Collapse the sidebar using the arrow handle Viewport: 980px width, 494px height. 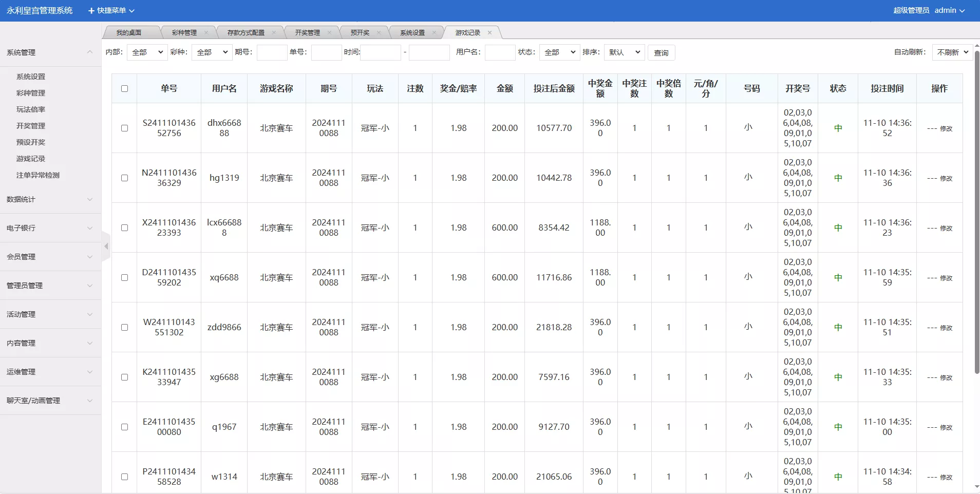click(105, 246)
